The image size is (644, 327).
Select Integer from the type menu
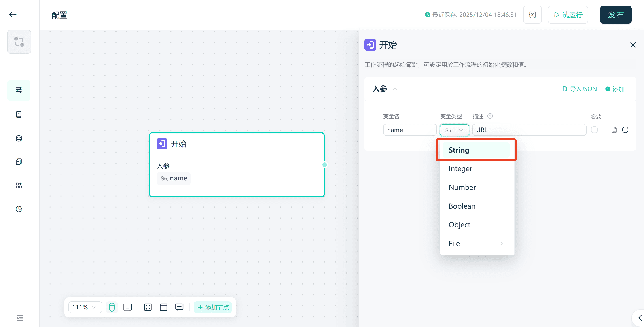click(x=460, y=168)
